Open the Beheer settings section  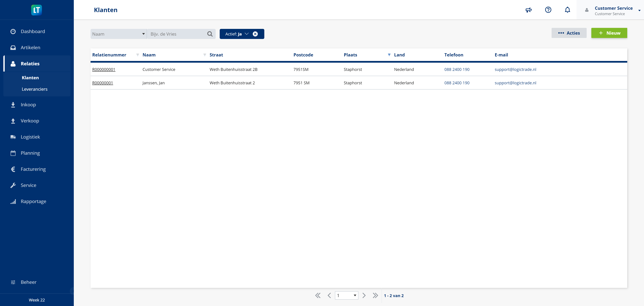28,282
